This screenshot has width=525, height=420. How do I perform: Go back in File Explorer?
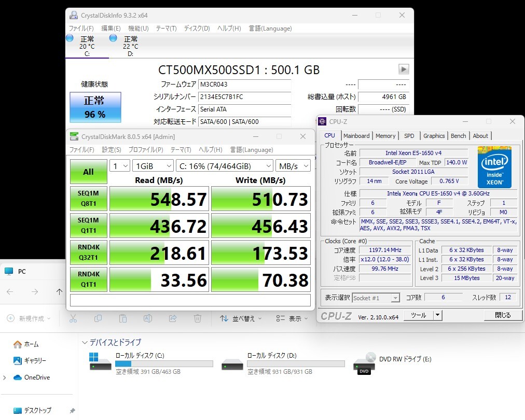(10, 292)
